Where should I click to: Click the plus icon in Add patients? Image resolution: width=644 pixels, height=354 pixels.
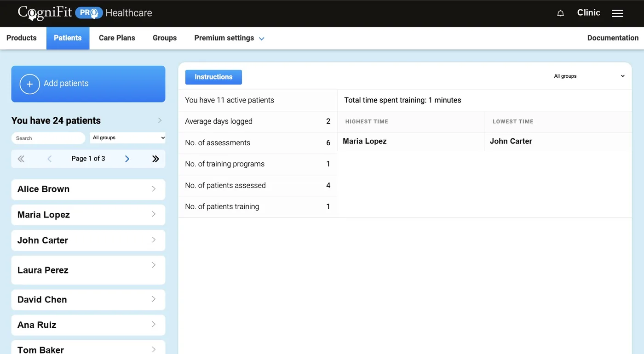(29, 84)
